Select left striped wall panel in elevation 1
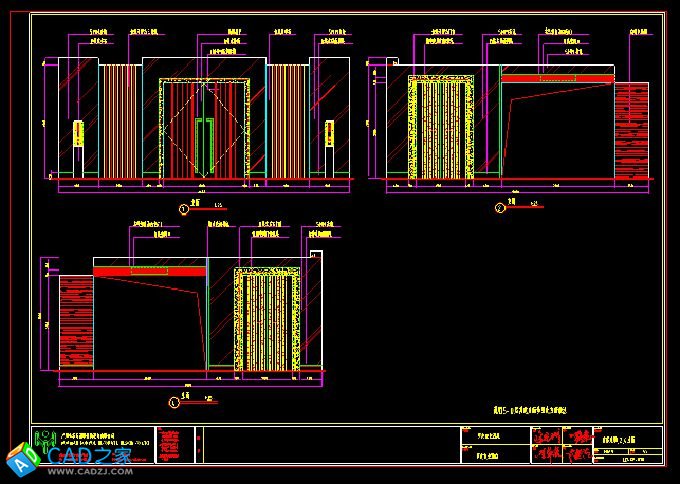 coord(118,120)
